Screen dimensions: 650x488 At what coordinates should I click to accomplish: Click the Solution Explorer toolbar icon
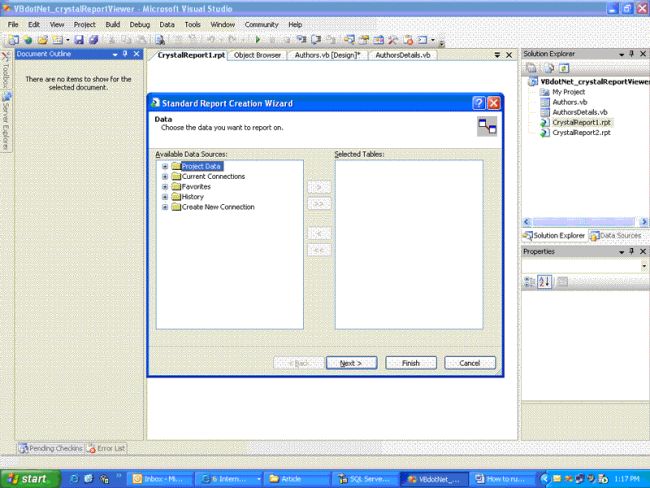(x=349, y=40)
